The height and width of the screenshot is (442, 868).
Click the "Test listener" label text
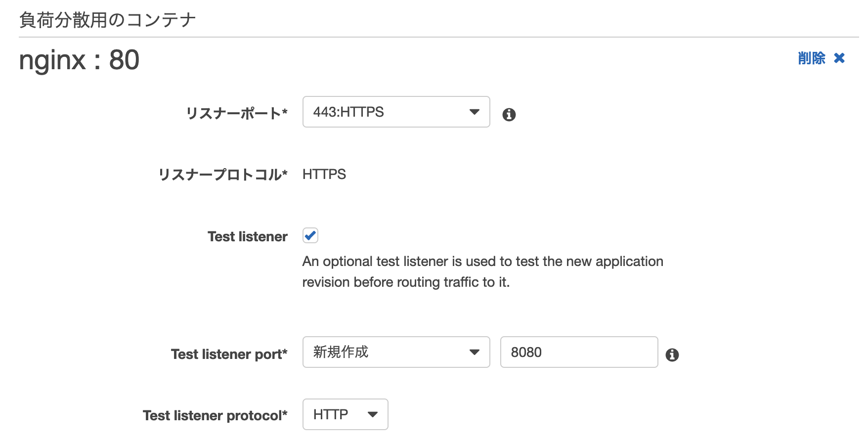[247, 237]
